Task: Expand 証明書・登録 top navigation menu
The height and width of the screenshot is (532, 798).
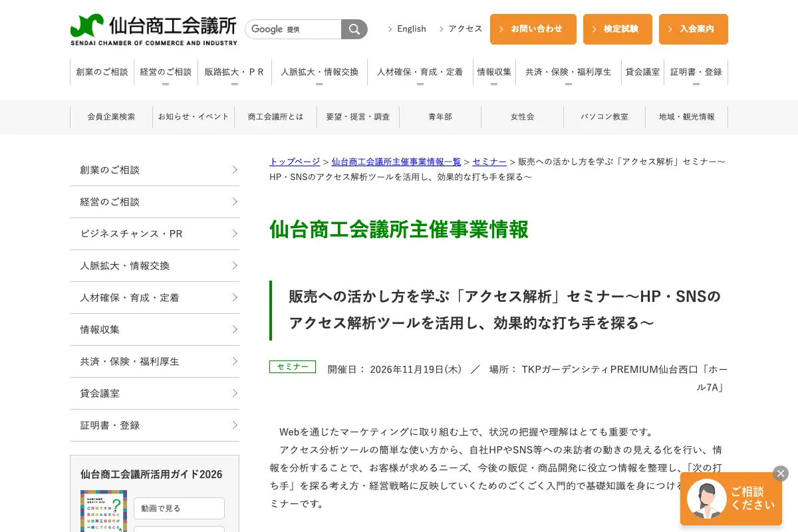Action: (696, 72)
